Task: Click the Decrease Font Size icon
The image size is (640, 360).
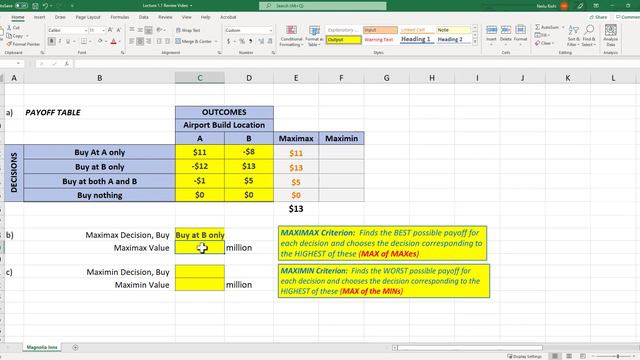Action: [119, 30]
